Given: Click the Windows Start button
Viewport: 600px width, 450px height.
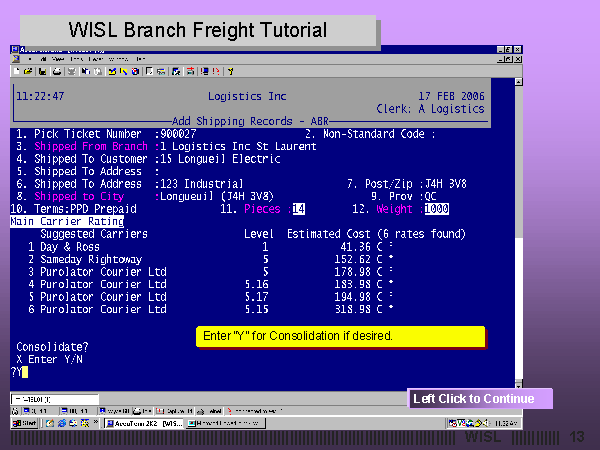Looking at the screenshot, I should tap(24, 423).
